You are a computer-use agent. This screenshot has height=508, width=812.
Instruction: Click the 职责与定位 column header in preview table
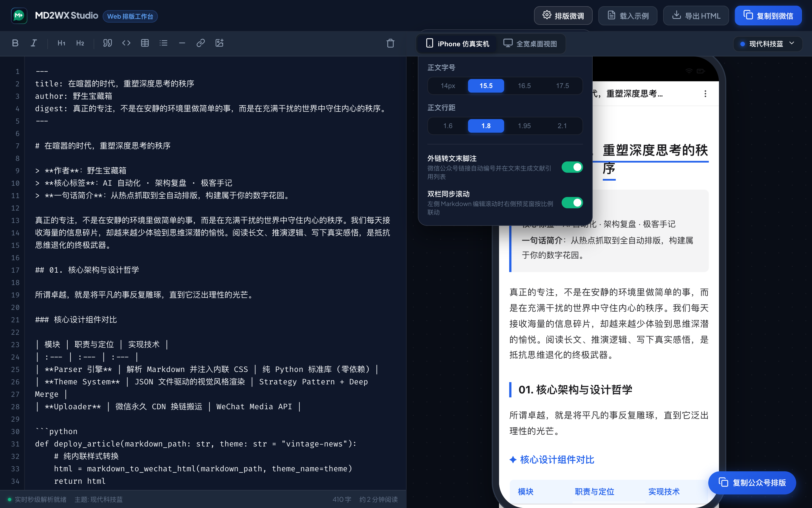pyautogui.click(x=594, y=492)
